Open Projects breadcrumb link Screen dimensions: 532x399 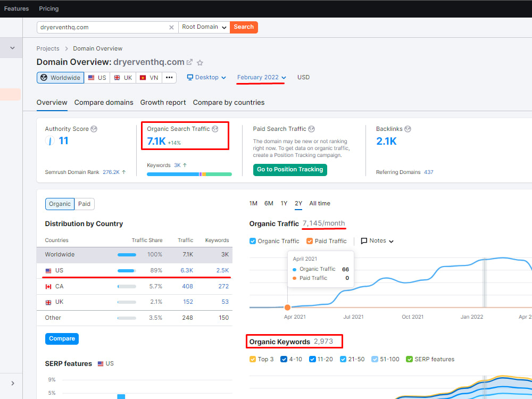click(48, 48)
